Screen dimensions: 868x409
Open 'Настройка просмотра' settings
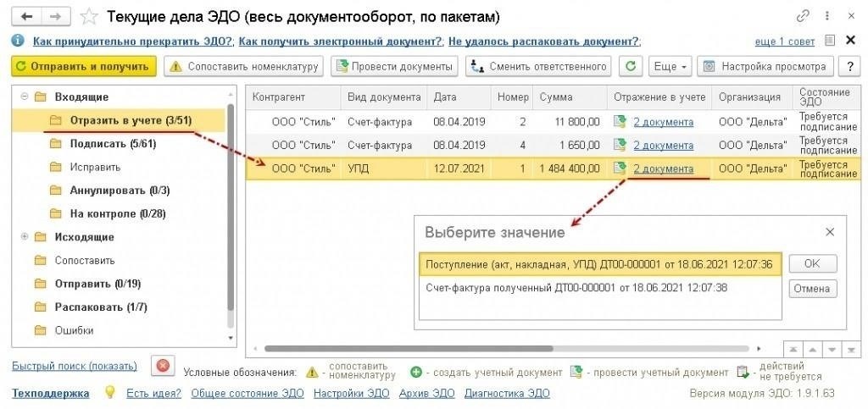pos(765,66)
